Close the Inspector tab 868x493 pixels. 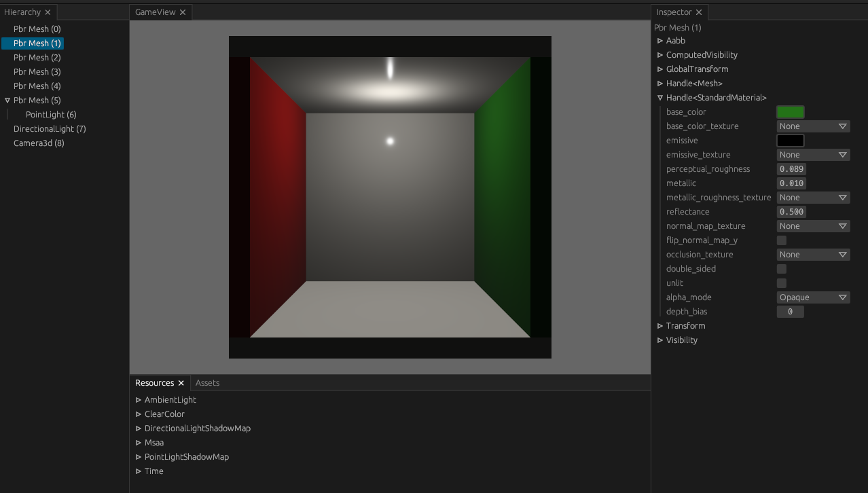[699, 12]
